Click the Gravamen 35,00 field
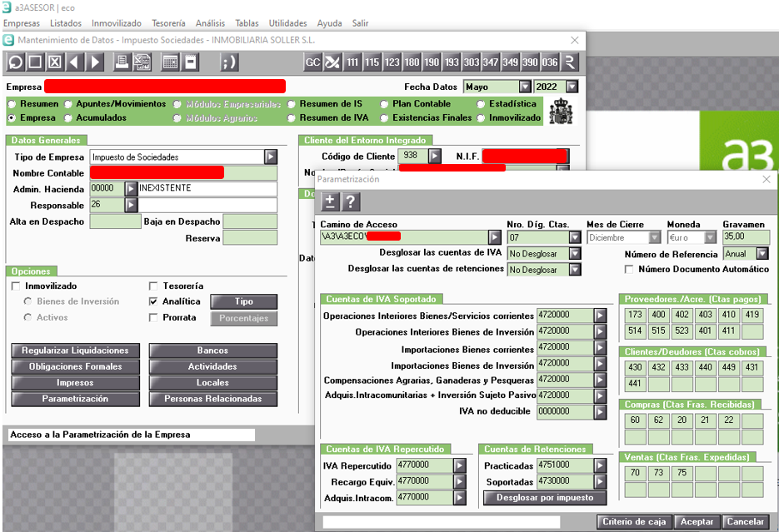The height and width of the screenshot is (532, 779). [747, 238]
